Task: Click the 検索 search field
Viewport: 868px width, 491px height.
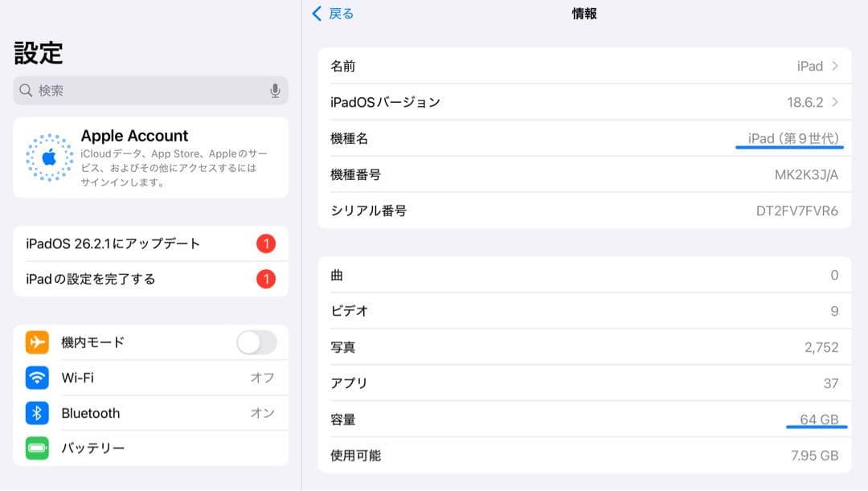Action: coord(150,91)
